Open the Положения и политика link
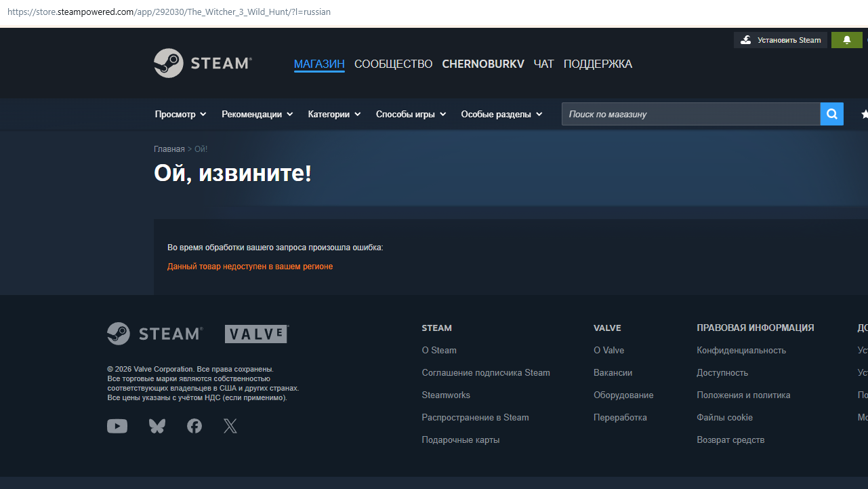Viewport: 868px width, 489px height. [743, 395]
